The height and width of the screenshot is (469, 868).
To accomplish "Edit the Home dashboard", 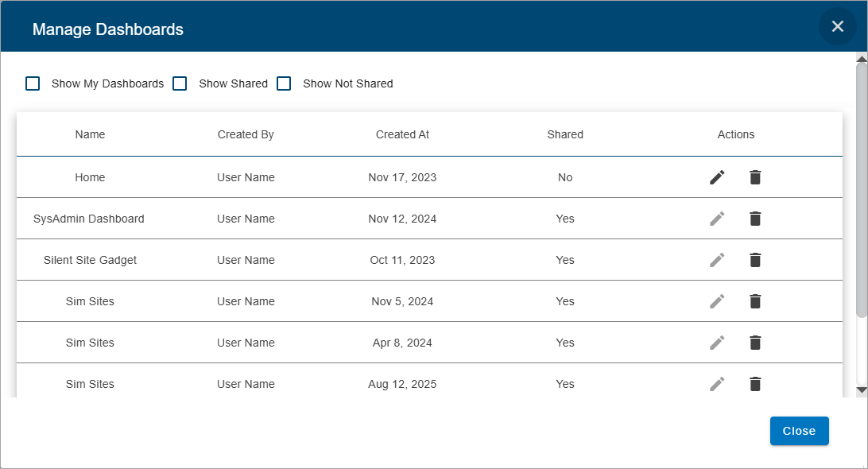I will 717,177.
